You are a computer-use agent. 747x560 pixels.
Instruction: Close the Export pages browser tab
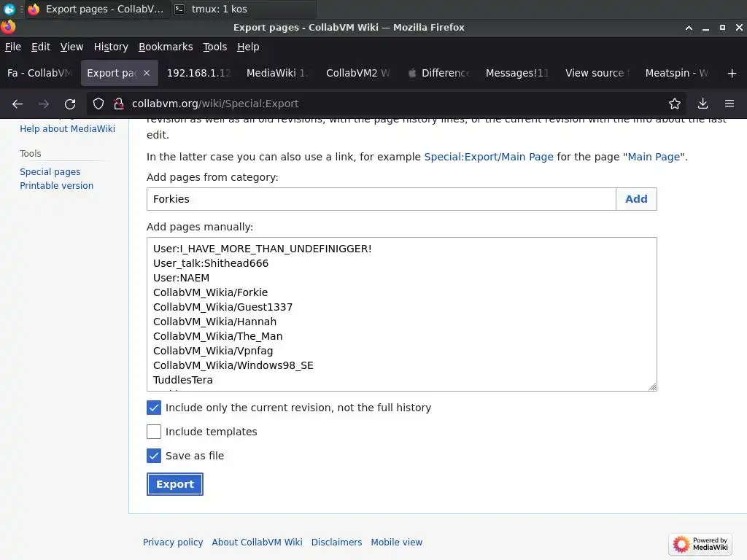(x=147, y=73)
